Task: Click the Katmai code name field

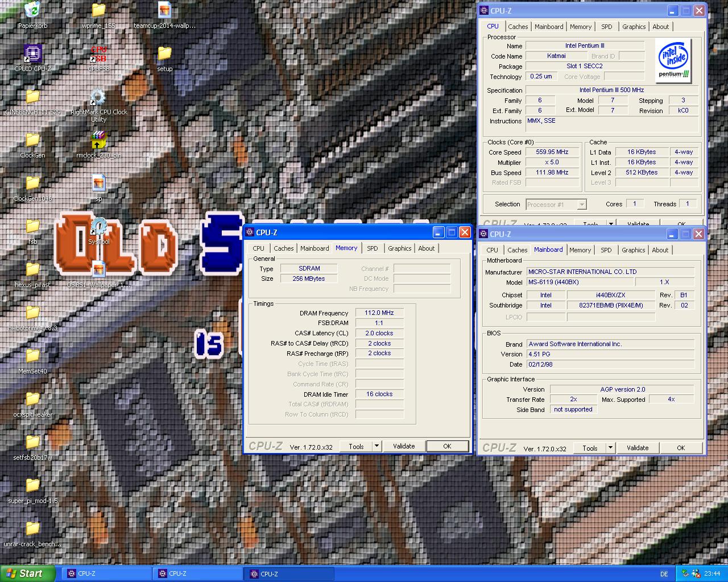Action: 556,56
